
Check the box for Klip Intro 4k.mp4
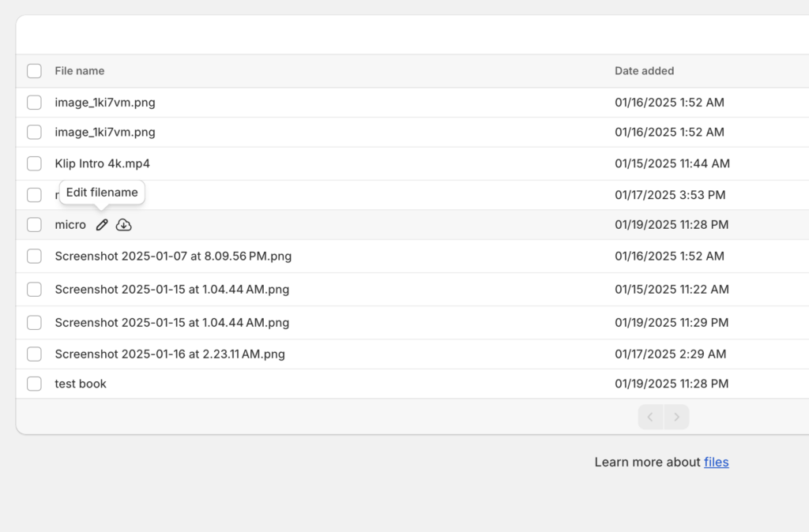(34, 163)
